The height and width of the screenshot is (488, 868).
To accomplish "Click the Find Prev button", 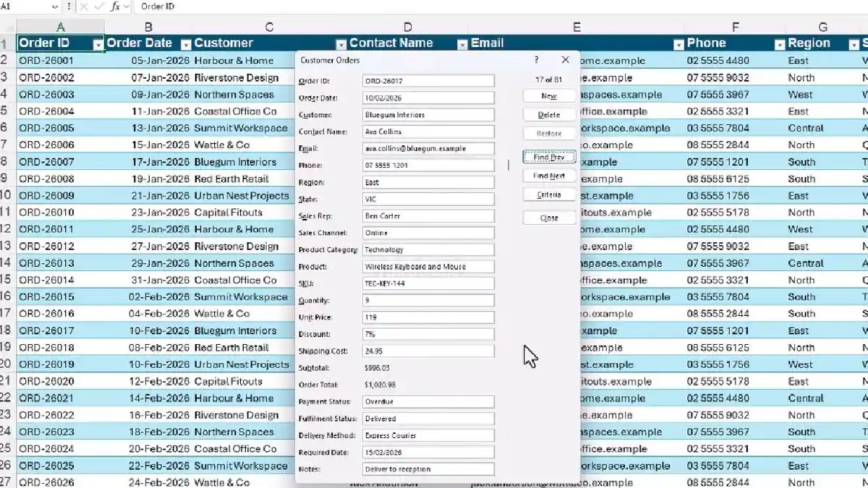I will (x=549, y=157).
